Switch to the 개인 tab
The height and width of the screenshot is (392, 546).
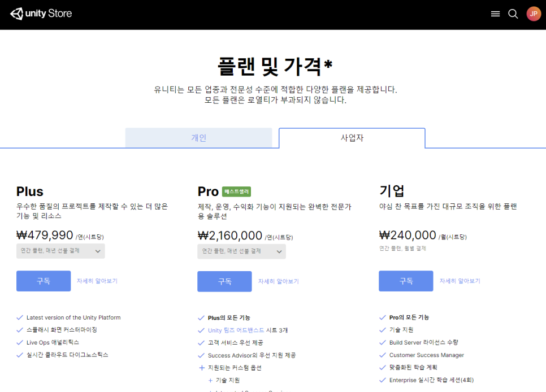pos(198,138)
